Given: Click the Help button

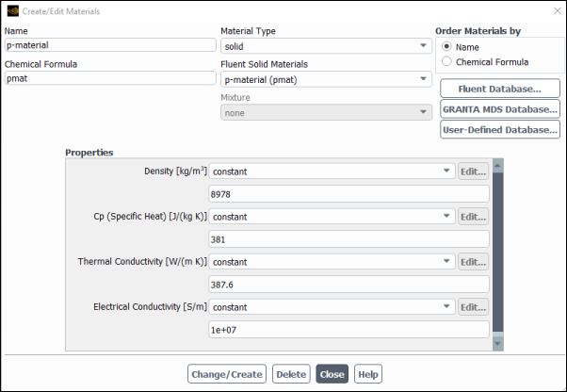Looking at the screenshot, I should point(367,374).
